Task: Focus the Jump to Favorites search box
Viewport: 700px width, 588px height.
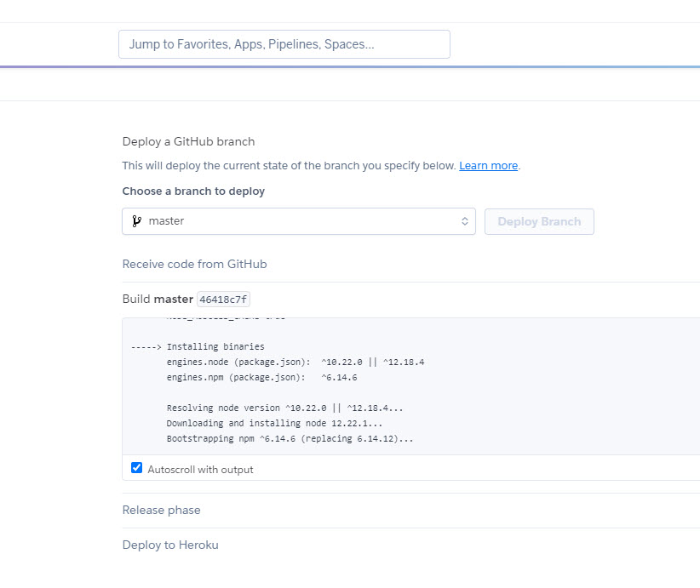Action: pos(284,44)
